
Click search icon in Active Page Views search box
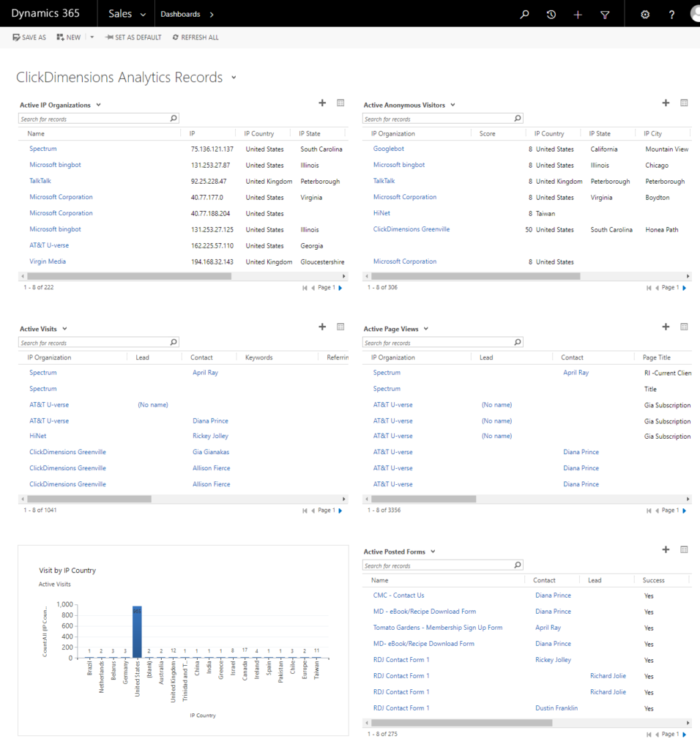518,342
